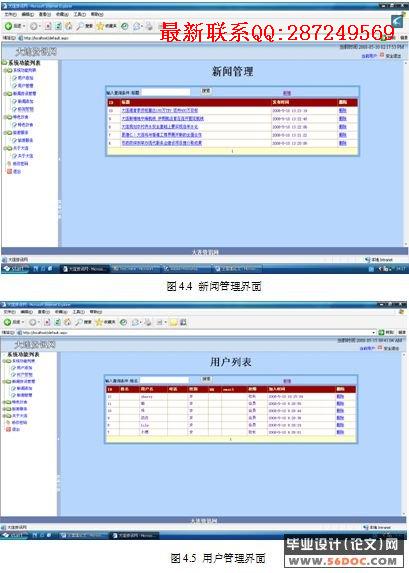The image size is (409, 573).
Task: Click 修改密码 in the 新闻管理 window sidebar
Action: (x=20, y=163)
